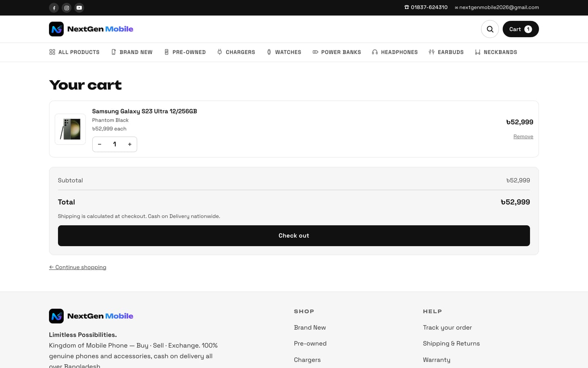Image resolution: width=588 pixels, height=368 pixels.
Task: Browse the Chargers category
Action: (236, 52)
